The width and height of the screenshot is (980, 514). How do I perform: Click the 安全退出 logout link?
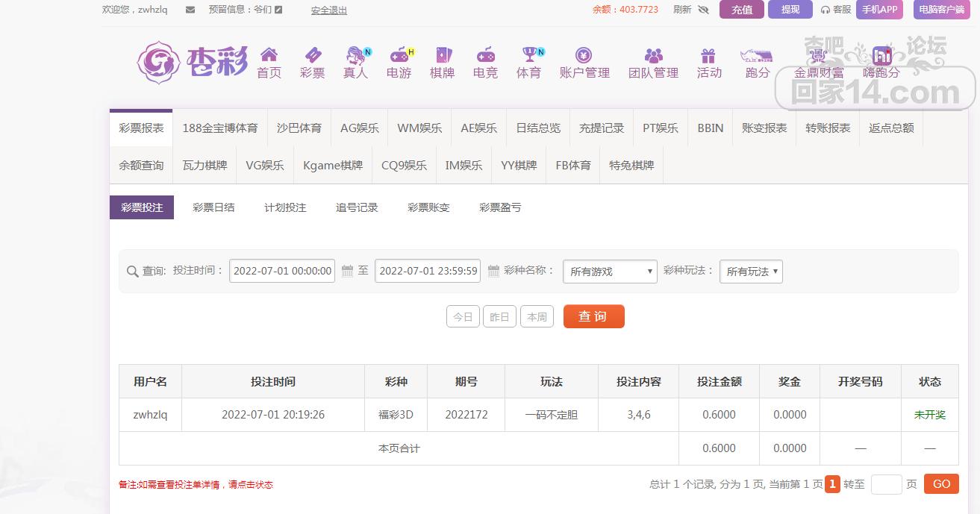point(329,10)
